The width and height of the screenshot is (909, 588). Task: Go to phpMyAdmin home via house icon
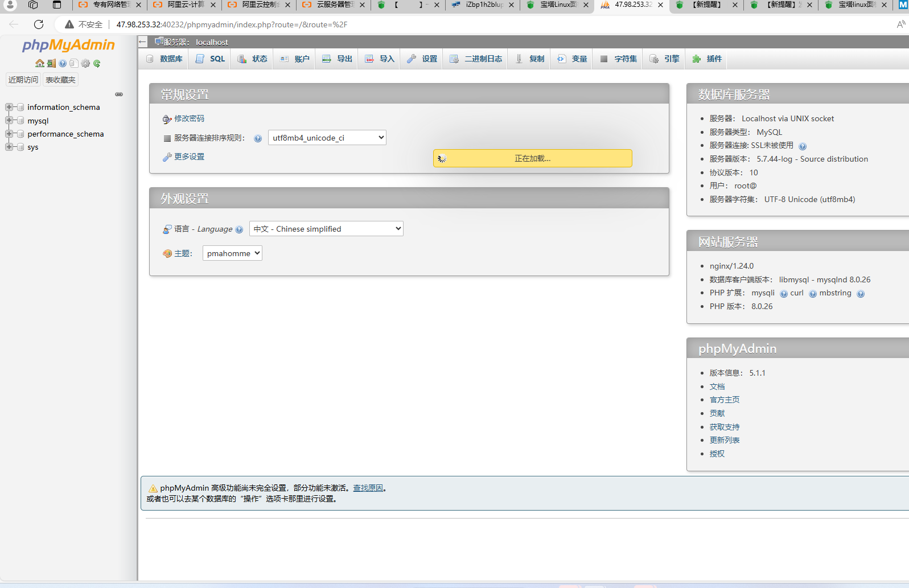coord(40,63)
